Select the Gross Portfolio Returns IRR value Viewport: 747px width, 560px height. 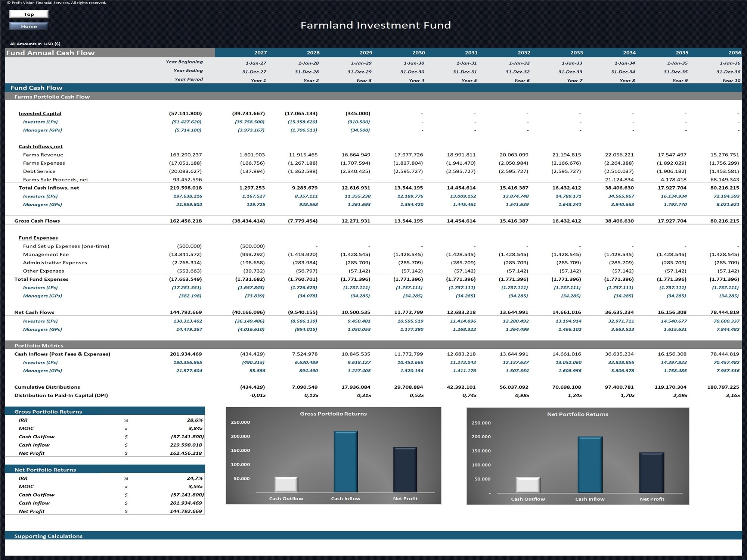pyautogui.click(x=195, y=420)
